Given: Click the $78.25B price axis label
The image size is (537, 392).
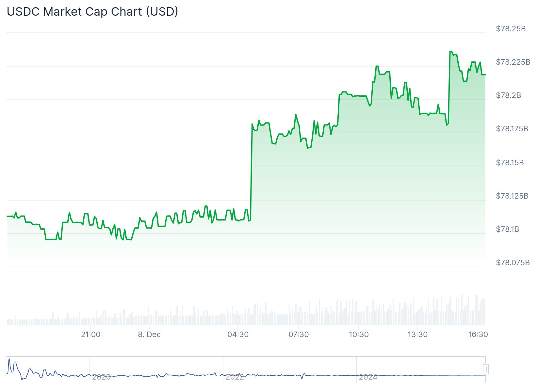Looking at the screenshot, I should (x=511, y=29).
